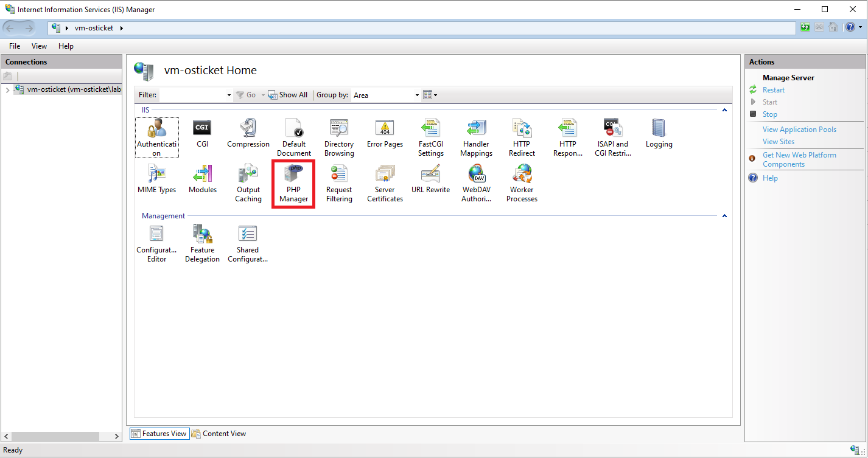Open Worker Processes feature
This screenshot has height=458, width=868.
522,183
